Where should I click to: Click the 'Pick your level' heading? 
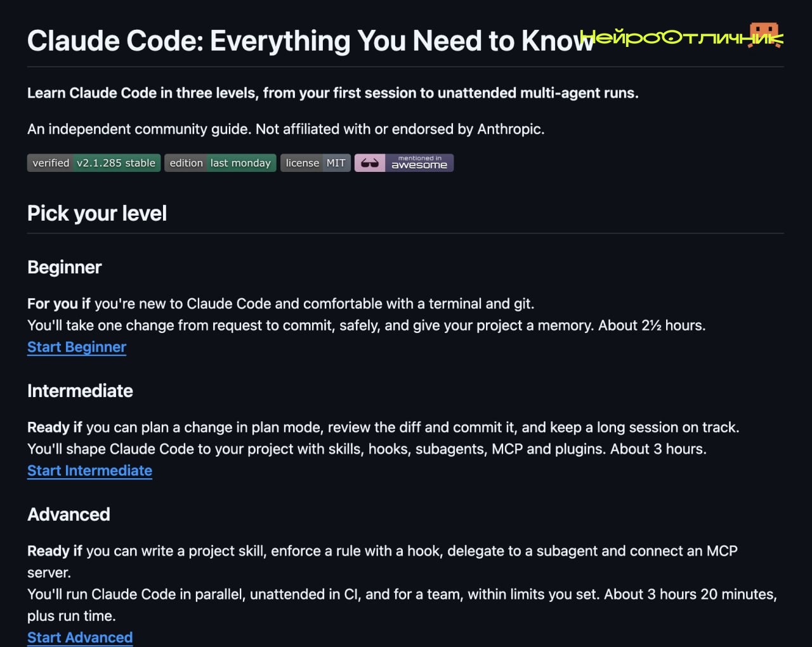[97, 213]
